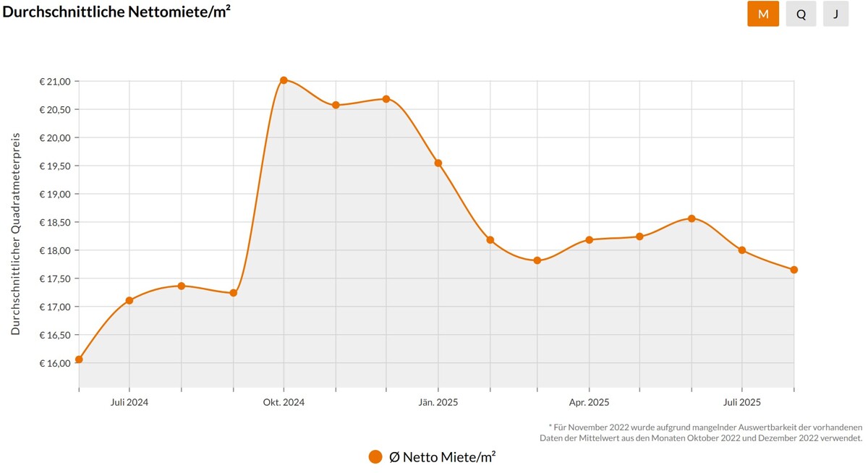Image resolution: width=868 pixels, height=473 pixels.
Task: Toggle the Ø Netto Miete/m² legend label
Action: pyautogui.click(x=442, y=456)
